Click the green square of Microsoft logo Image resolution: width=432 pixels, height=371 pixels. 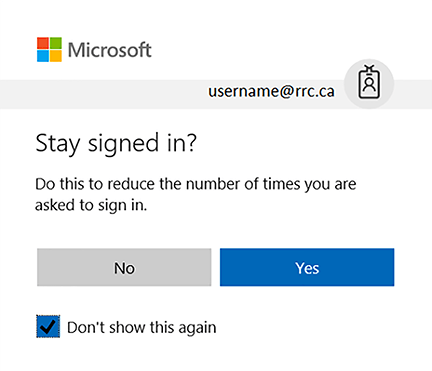point(56,43)
